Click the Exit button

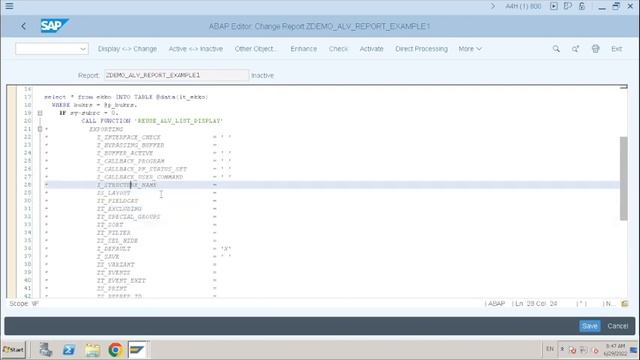click(x=616, y=49)
